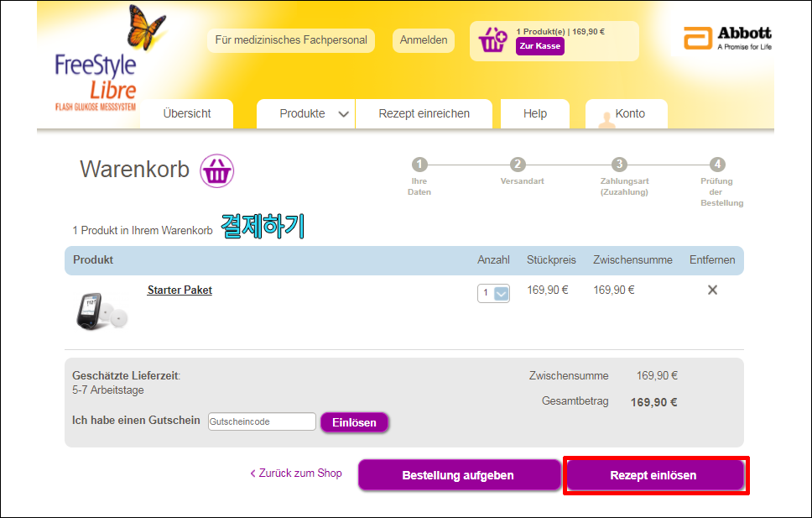Click the Gesamtbetrag value 169,90 €
Viewport: 812px width, 518px height.
click(x=653, y=402)
